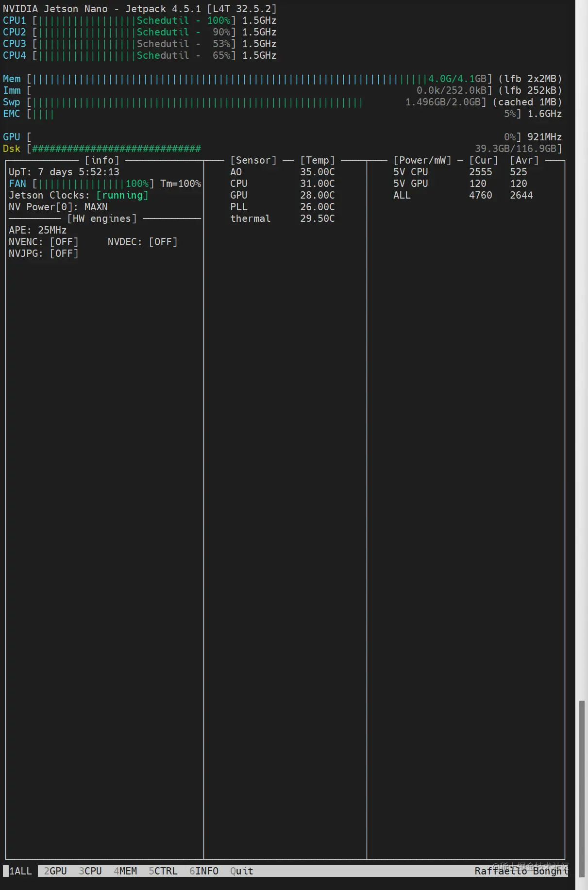The height and width of the screenshot is (890, 588).
Task: Switch to the 4MEM tab
Action: [x=125, y=871]
